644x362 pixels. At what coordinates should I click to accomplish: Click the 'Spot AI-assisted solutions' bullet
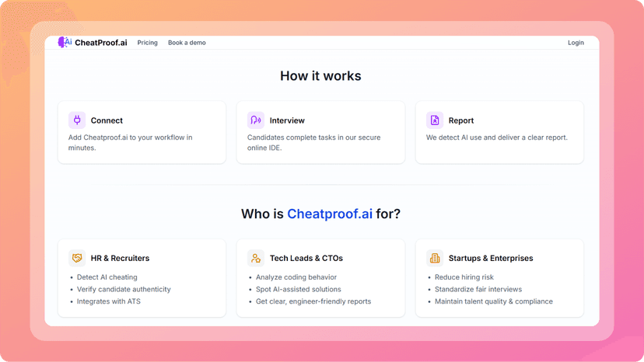tap(299, 289)
